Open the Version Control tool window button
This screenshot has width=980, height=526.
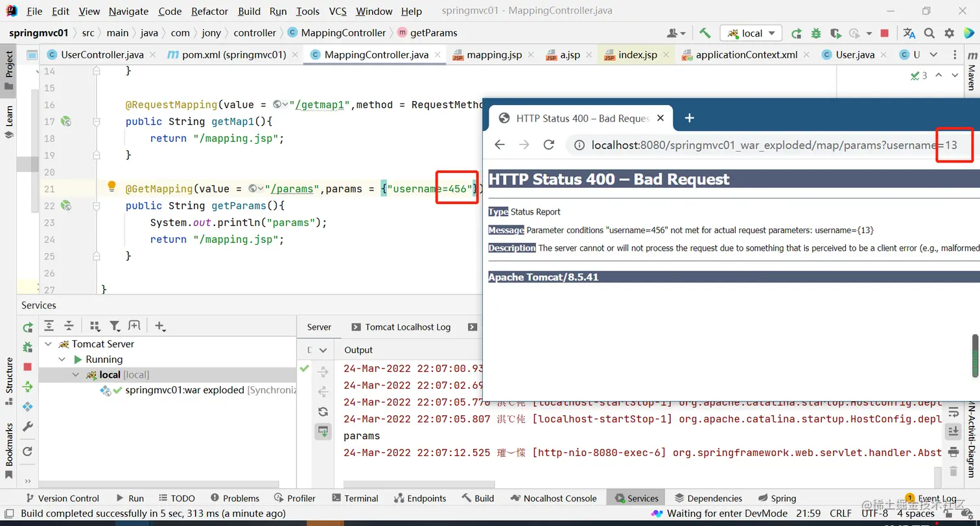click(x=62, y=498)
